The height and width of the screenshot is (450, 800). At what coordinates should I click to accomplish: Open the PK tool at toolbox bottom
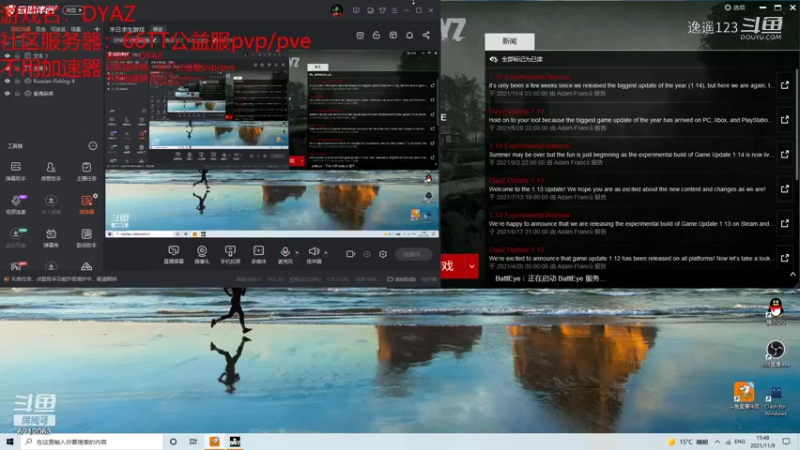[16, 266]
